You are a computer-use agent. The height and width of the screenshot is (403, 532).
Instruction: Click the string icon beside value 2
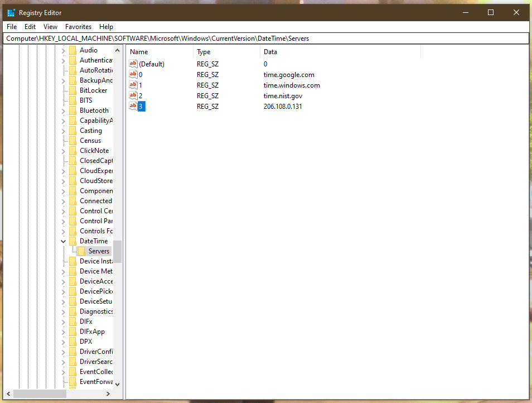[x=133, y=95]
